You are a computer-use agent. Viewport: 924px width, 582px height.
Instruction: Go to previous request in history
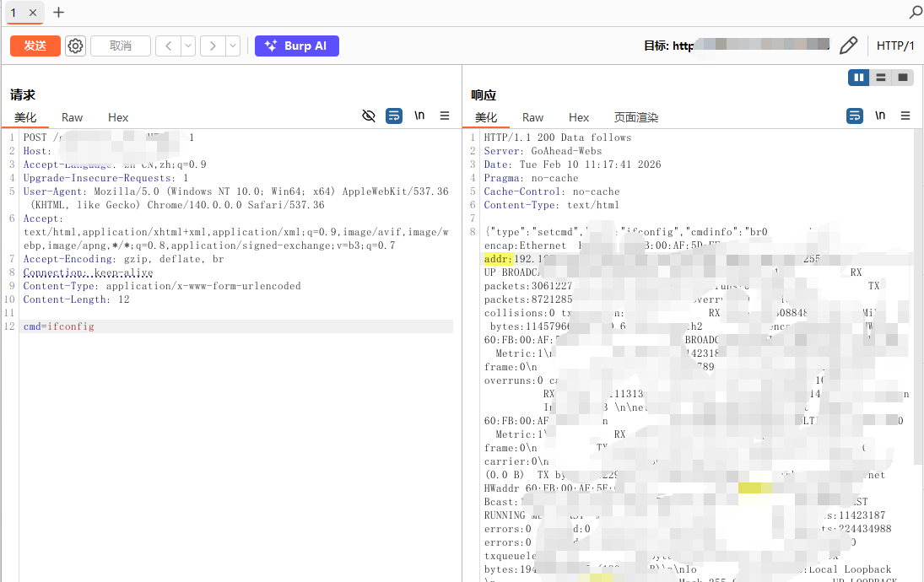169,46
